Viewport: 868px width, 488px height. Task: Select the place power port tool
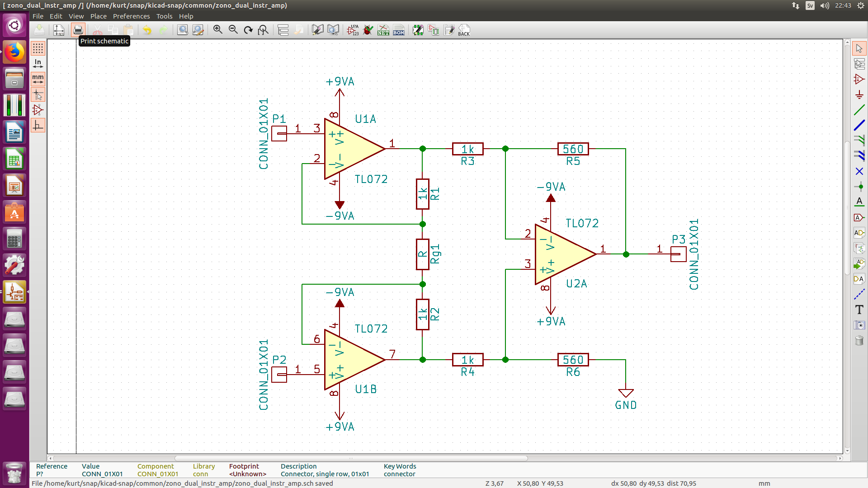pyautogui.click(x=859, y=94)
